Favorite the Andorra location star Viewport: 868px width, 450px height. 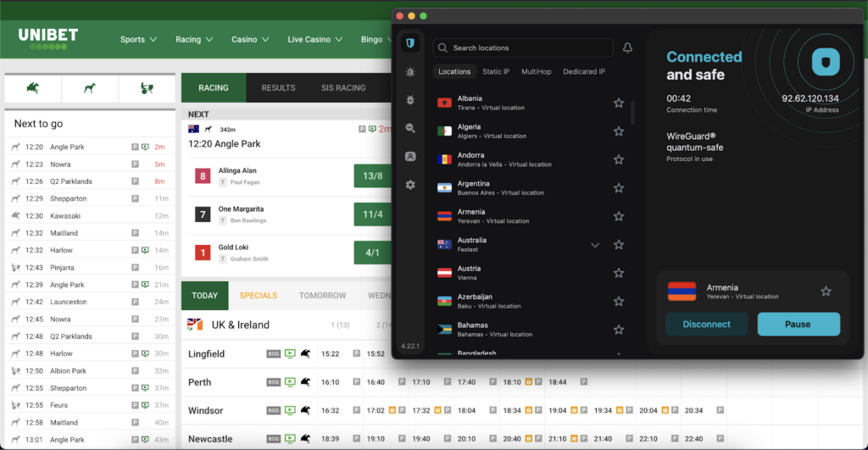[x=618, y=159]
